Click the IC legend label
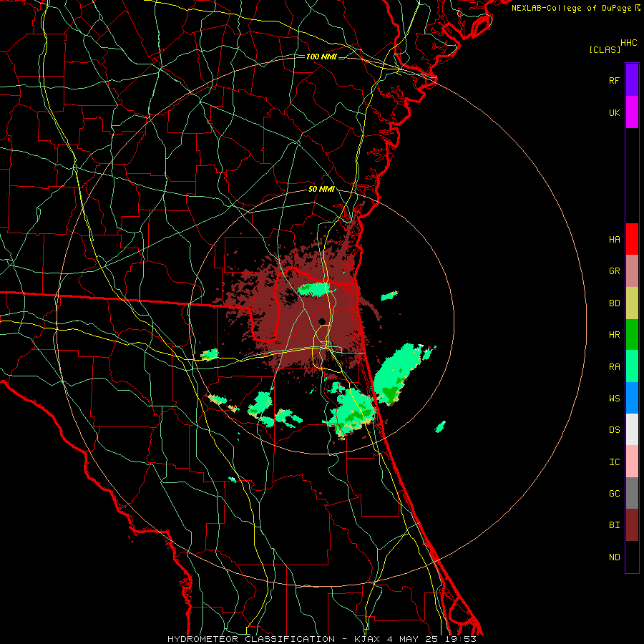The height and width of the screenshot is (644, 644). 614,462
